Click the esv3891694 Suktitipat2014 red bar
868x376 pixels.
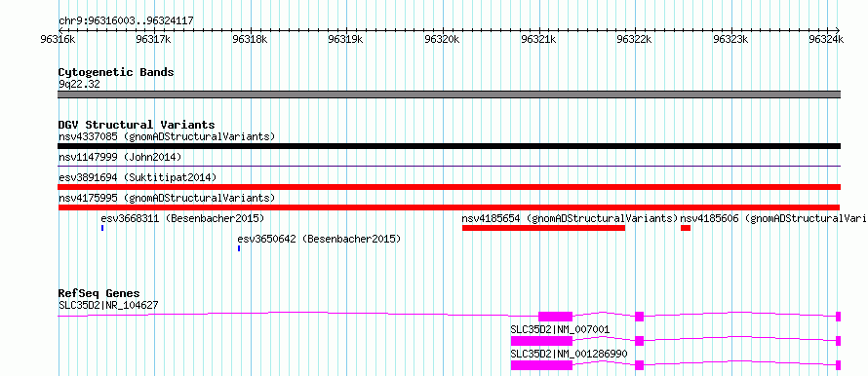tap(449, 187)
